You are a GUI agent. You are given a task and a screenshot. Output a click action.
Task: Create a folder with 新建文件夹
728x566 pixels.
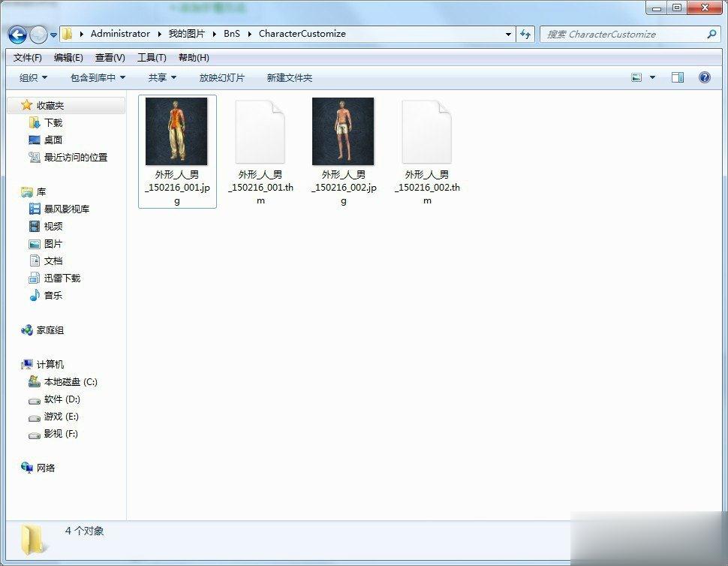tap(289, 77)
